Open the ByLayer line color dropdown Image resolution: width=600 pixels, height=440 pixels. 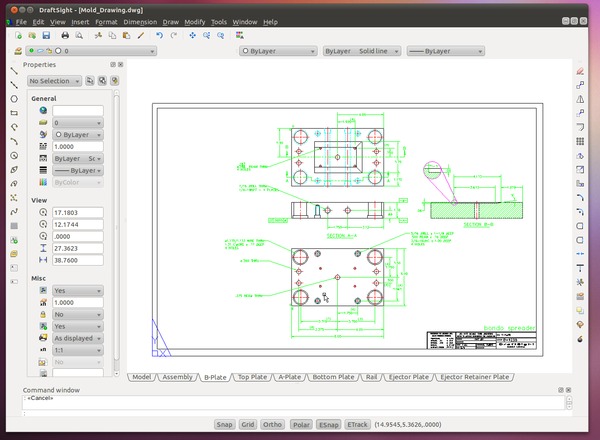[x=278, y=49]
